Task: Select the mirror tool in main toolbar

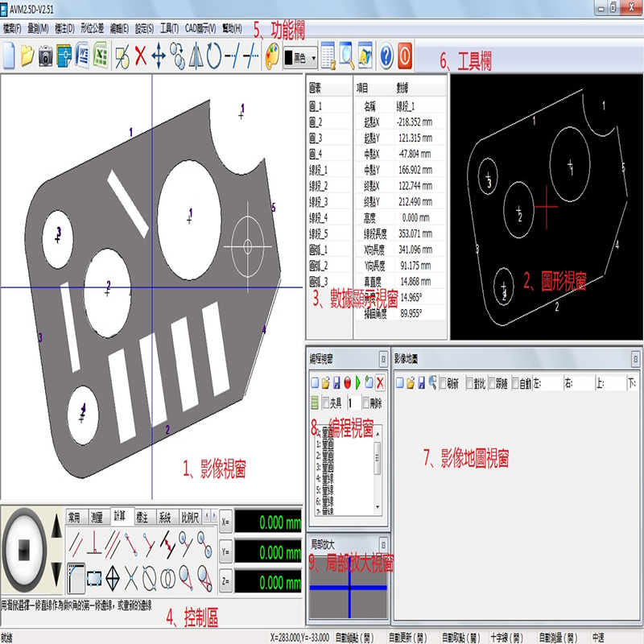Action: click(196, 56)
